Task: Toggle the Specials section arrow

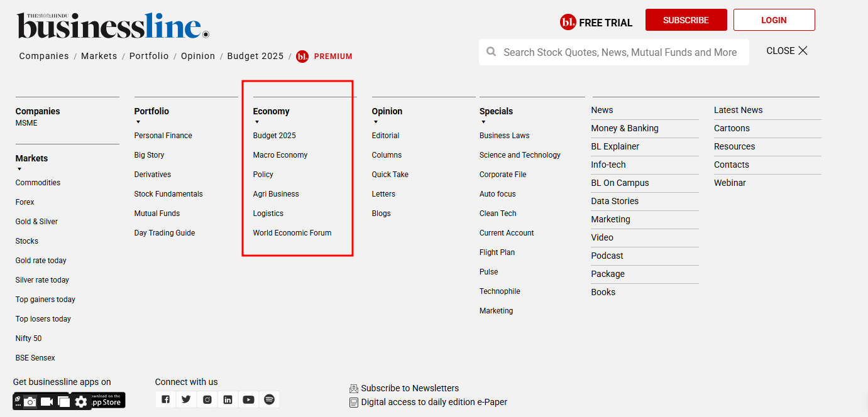Action: 483,122
